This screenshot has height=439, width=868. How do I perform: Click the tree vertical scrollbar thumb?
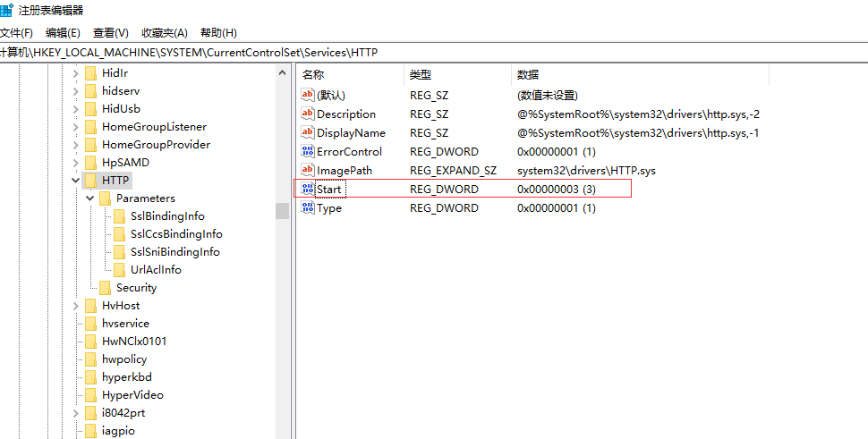click(x=282, y=211)
